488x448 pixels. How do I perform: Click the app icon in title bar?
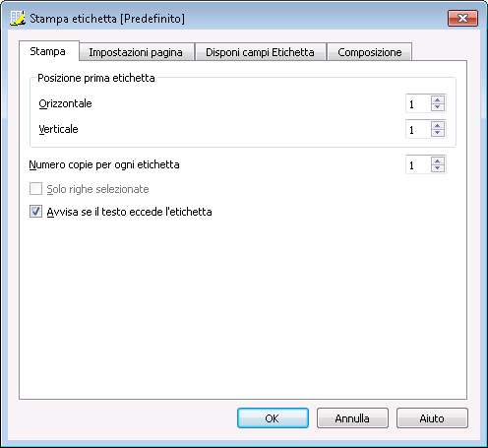(18, 18)
